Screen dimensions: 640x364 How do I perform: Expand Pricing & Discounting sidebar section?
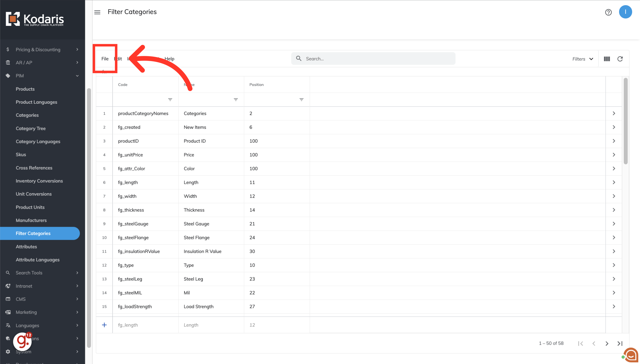[42, 50]
